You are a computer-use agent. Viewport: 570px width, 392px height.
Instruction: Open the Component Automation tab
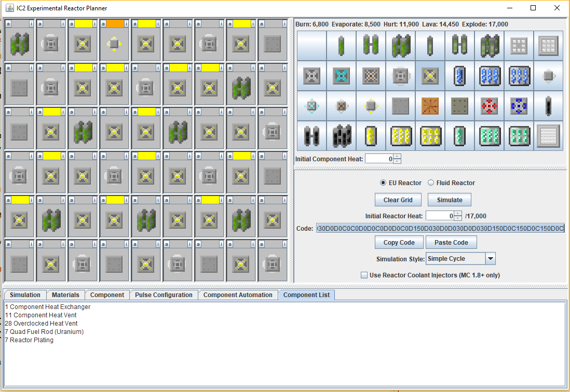tap(238, 295)
